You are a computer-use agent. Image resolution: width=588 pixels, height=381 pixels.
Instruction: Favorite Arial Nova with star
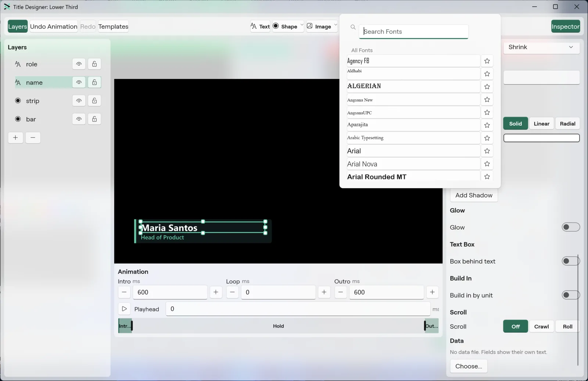point(487,164)
